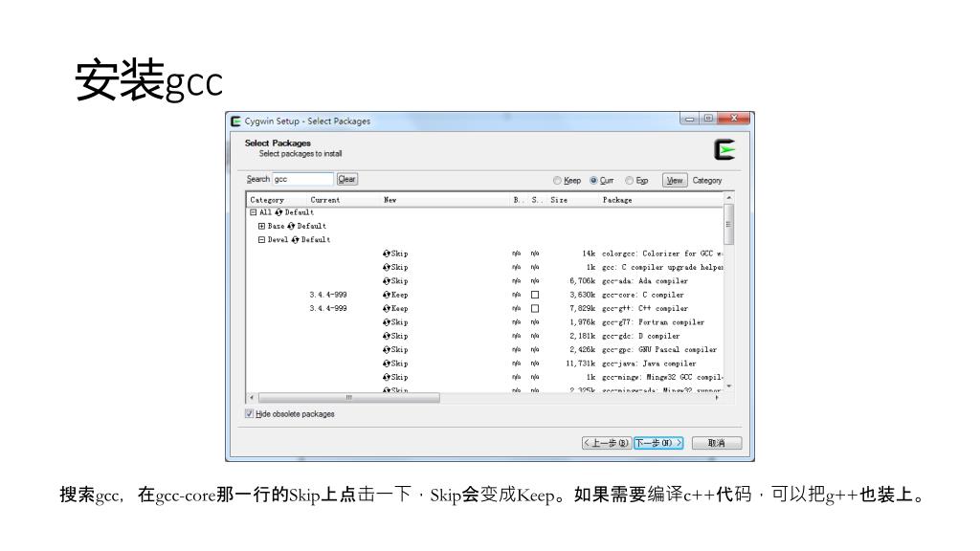
Task: Select the Exp radio button
Action: [x=630, y=181]
